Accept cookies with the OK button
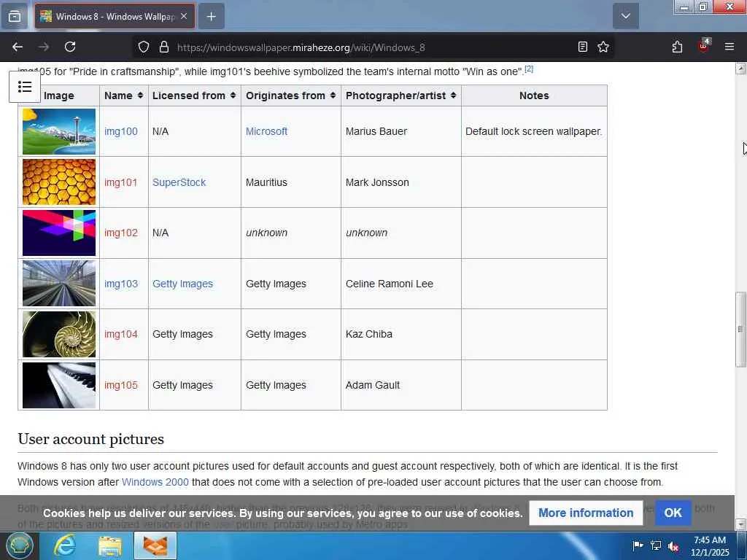 [673, 513]
